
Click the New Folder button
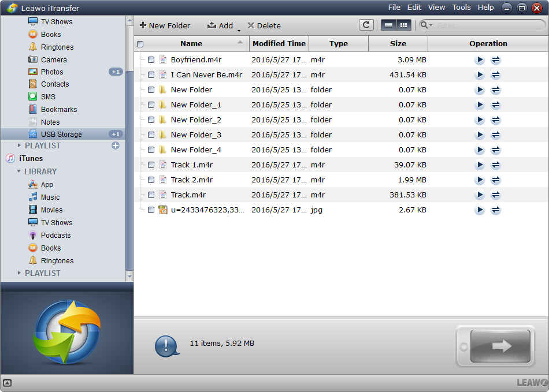165,25
